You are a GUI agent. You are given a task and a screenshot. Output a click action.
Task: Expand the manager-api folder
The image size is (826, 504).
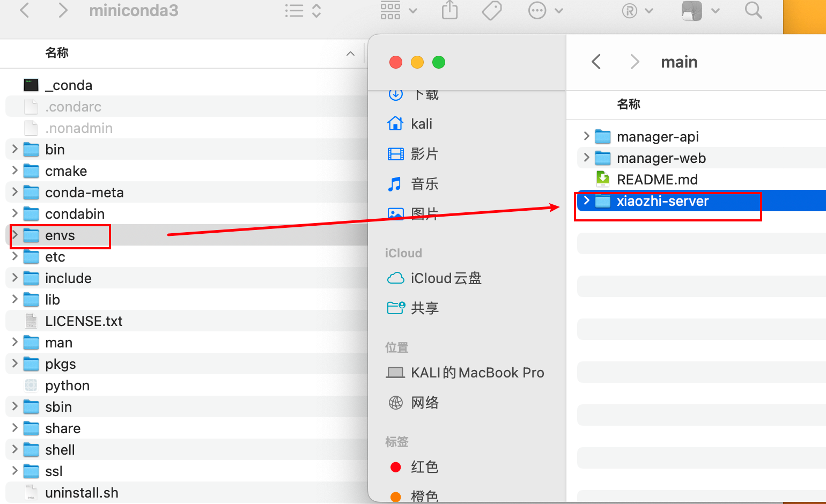(586, 136)
